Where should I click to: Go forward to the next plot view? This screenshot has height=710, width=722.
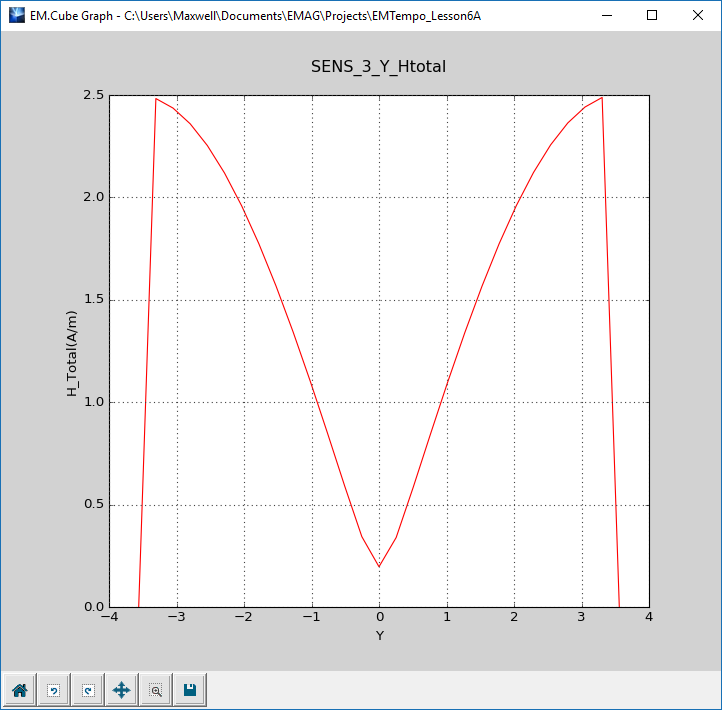pos(88,690)
